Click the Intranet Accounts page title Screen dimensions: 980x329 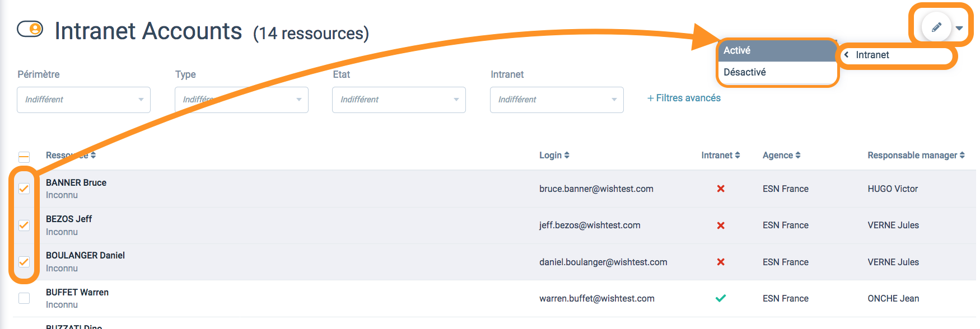click(x=148, y=31)
